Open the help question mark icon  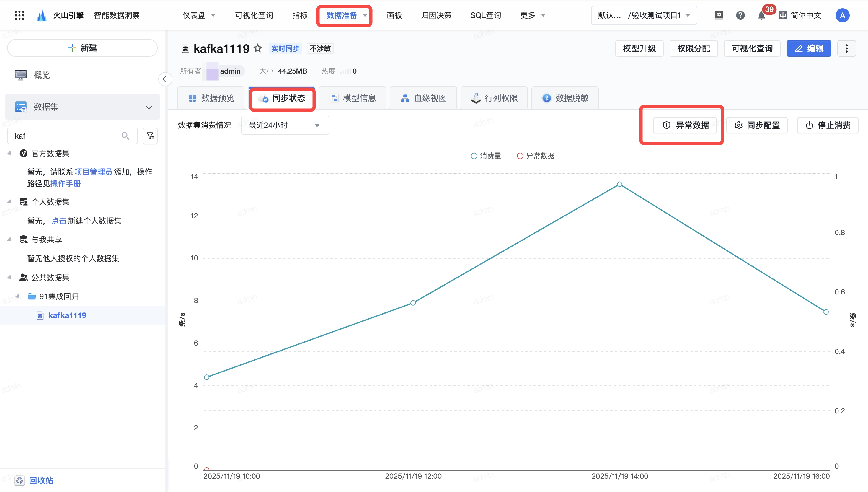pyautogui.click(x=740, y=15)
